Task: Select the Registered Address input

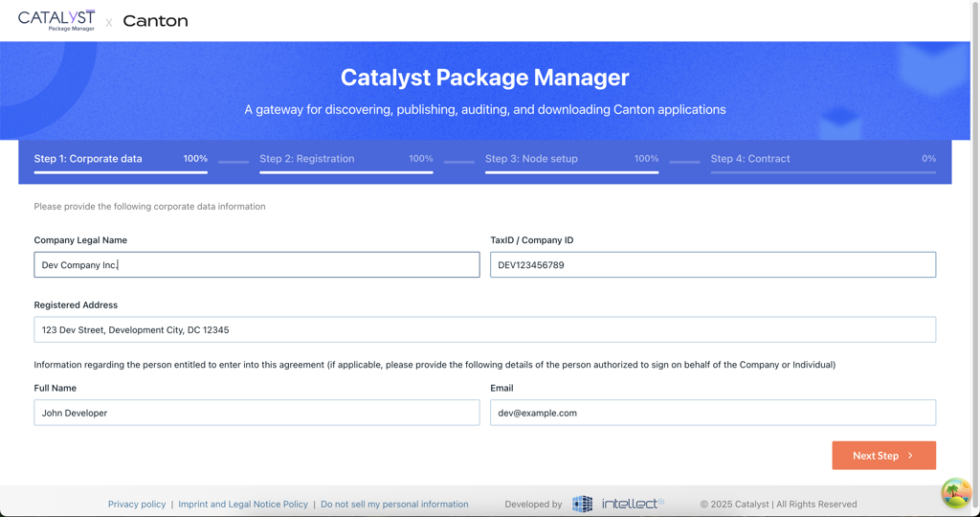Action: tap(484, 329)
